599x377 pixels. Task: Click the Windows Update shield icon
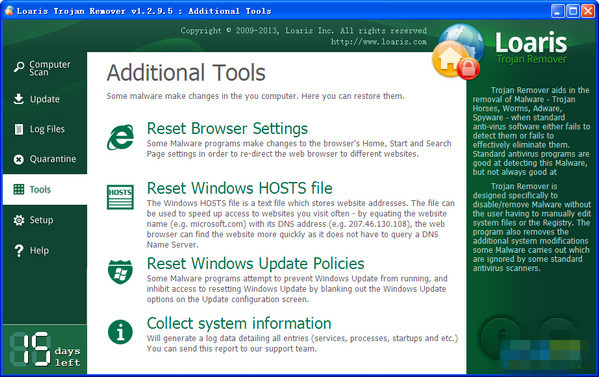coord(120,272)
